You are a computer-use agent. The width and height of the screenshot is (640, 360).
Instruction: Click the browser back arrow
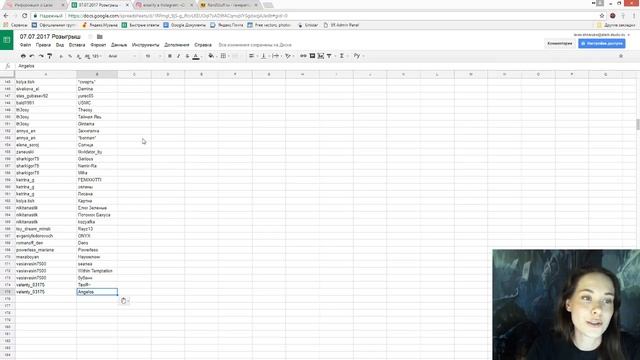[6, 16]
